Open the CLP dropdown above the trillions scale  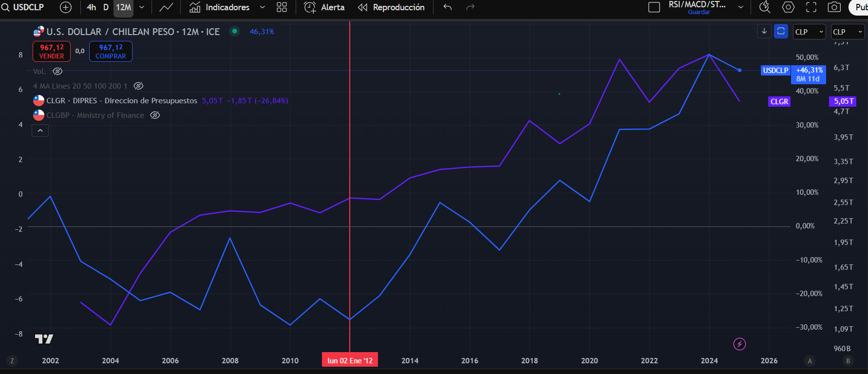click(847, 32)
